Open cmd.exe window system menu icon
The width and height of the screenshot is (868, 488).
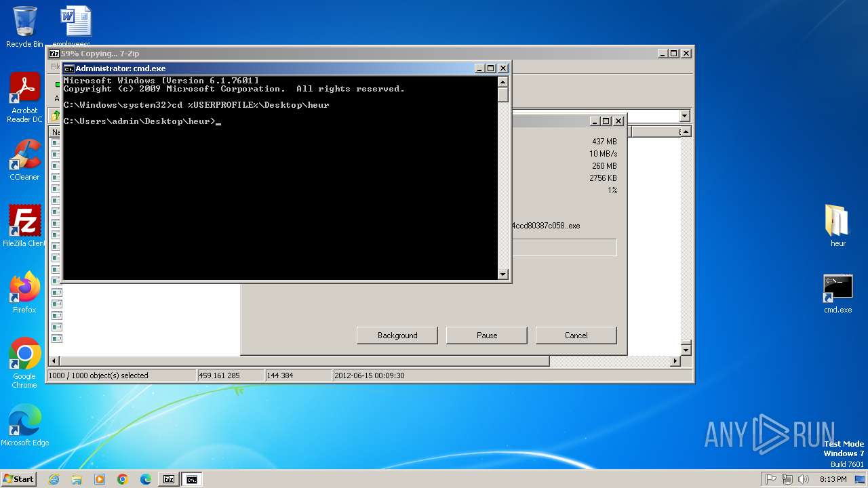(68, 68)
